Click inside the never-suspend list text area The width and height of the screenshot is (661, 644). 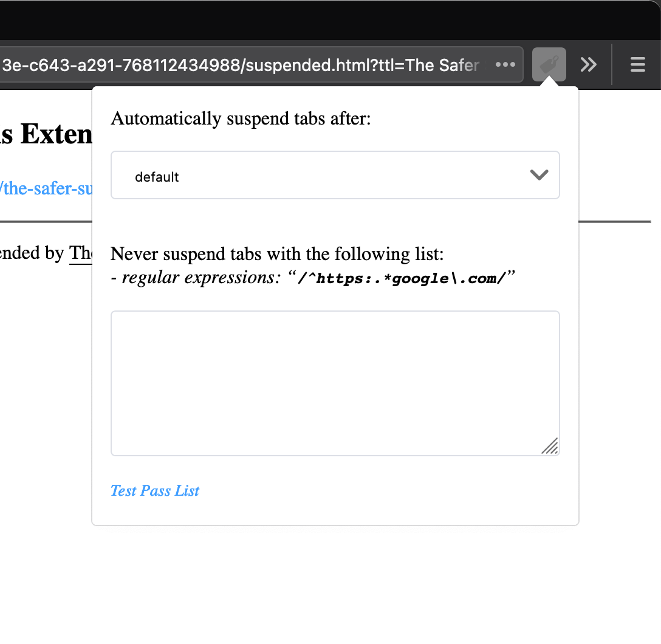point(334,383)
